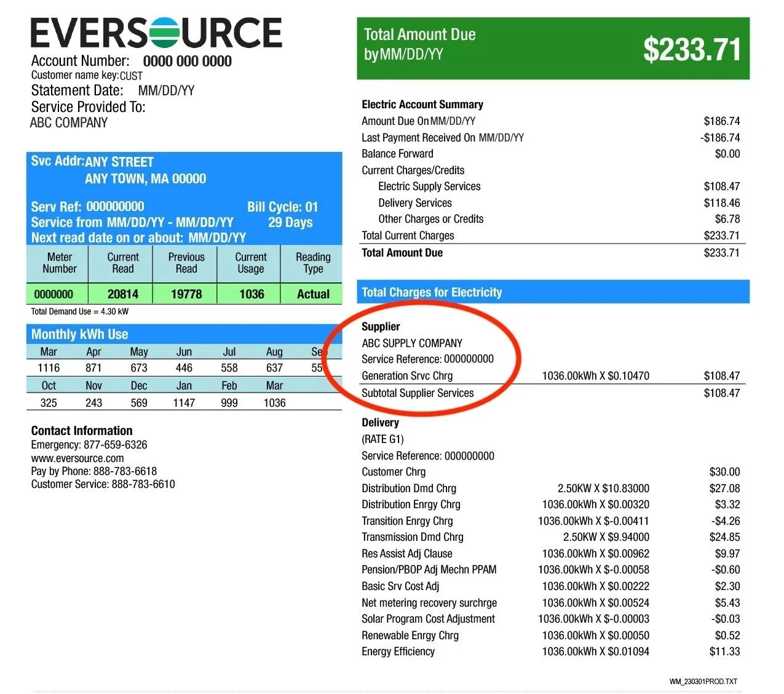
Task: Select the (RATE G1) delivery rate
Action: pyautogui.click(x=382, y=439)
